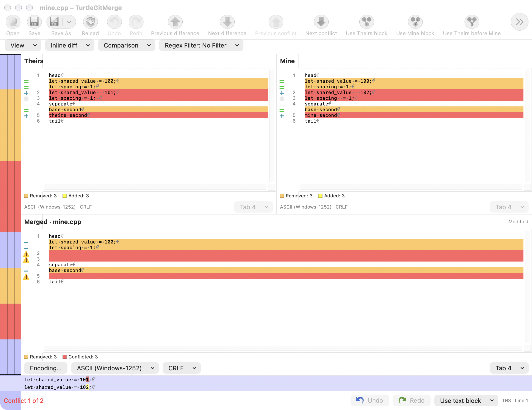Open Mine pane Tab 4 dropdown
The width and height of the screenshot is (532, 410).
click(x=509, y=207)
